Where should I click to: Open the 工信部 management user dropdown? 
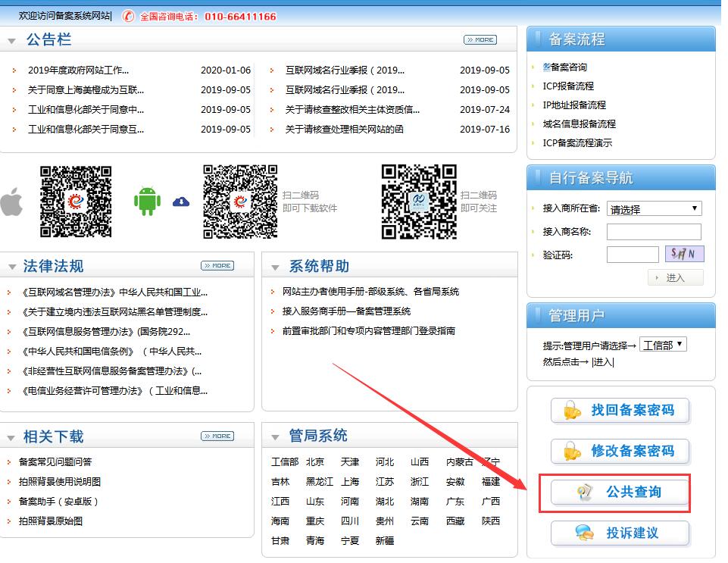coord(664,343)
